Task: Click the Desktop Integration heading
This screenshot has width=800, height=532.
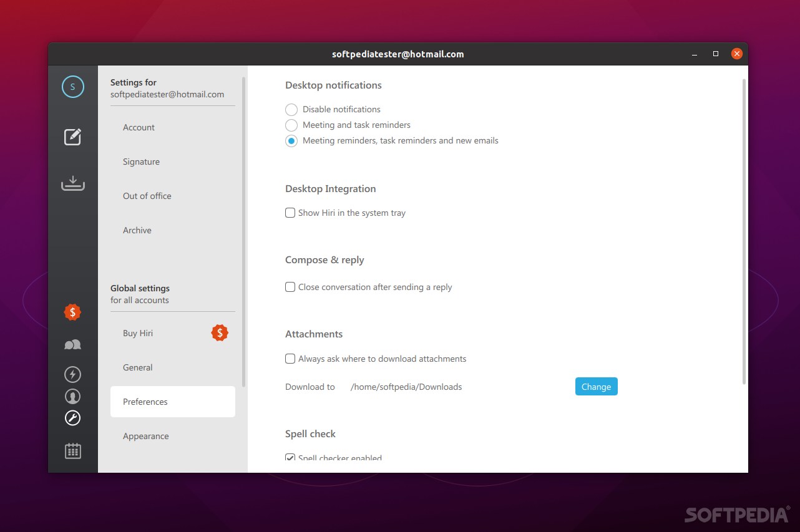Action: pos(331,189)
